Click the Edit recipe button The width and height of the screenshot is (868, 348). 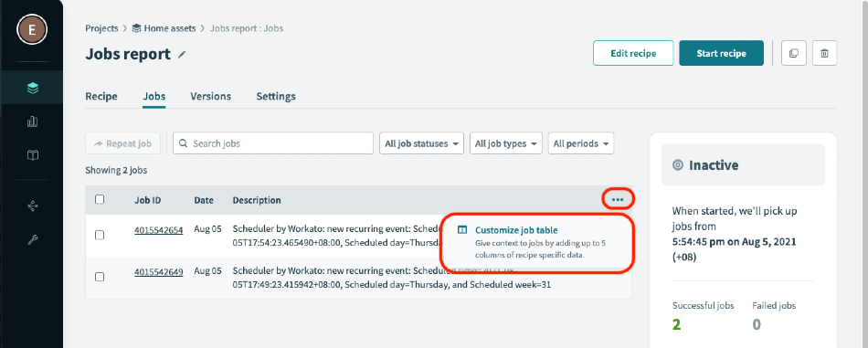tap(633, 54)
